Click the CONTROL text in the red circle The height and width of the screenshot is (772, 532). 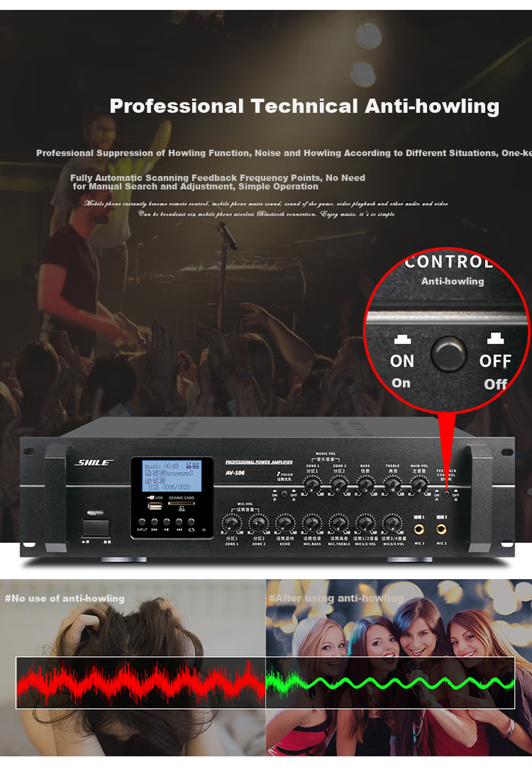tap(449, 263)
